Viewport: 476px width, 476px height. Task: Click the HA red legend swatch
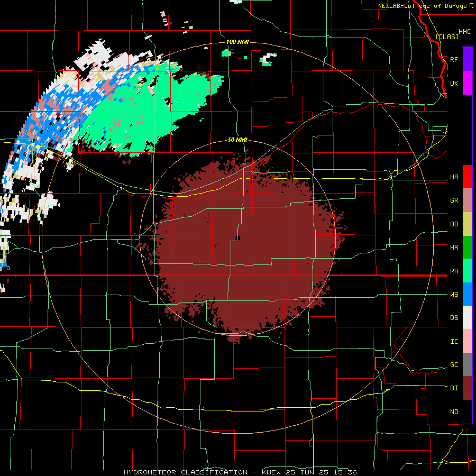[x=467, y=177]
